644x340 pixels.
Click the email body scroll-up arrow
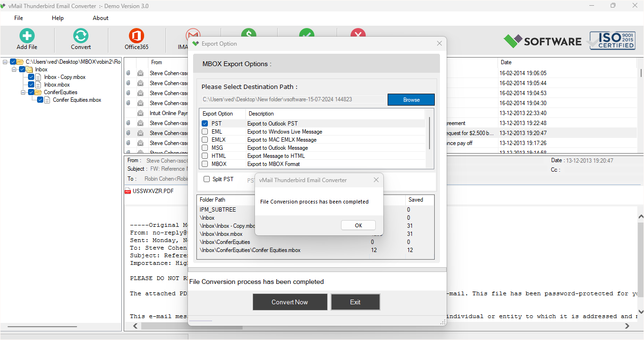click(x=640, y=216)
